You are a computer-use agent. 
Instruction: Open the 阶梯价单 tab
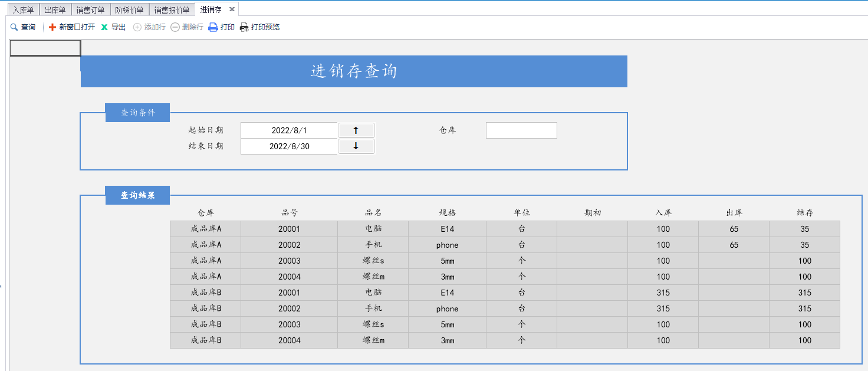[x=129, y=10]
